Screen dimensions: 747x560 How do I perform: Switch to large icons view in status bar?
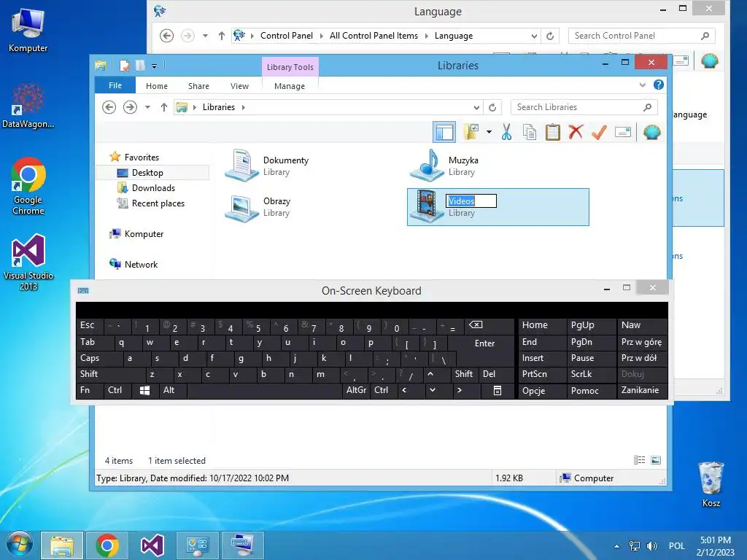coord(656,459)
